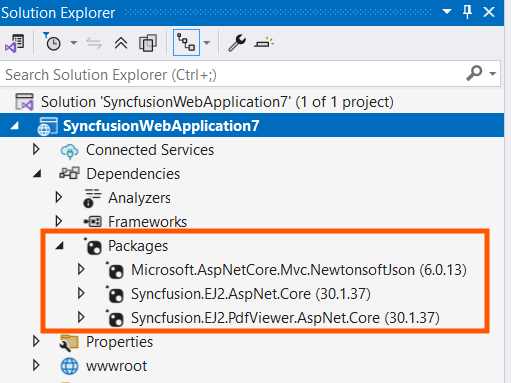The height and width of the screenshot is (383, 511).
Task: Open Pending Changes Filter dropdown arrow
Action: [x=73, y=43]
